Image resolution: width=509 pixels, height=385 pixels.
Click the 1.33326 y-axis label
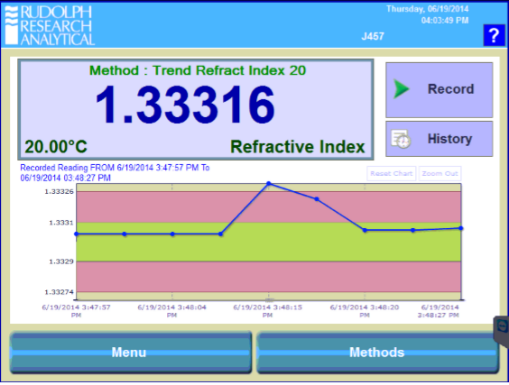(x=59, y=192)
